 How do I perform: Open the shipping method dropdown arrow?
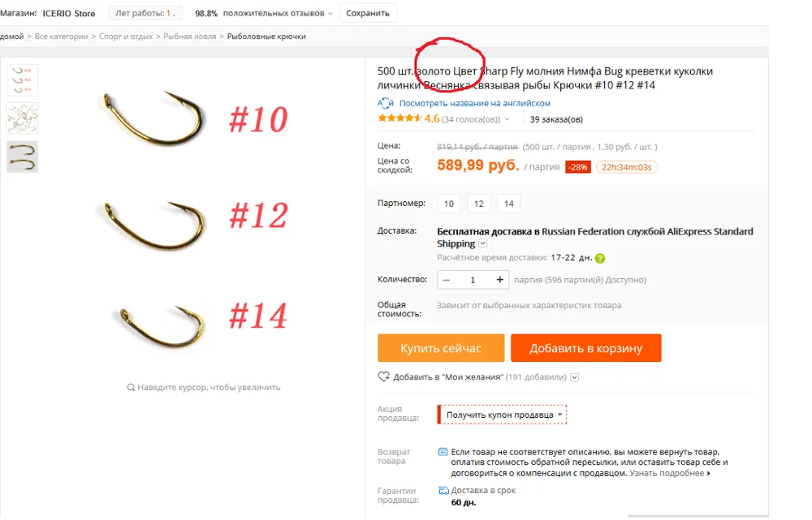tap(482, 243)
